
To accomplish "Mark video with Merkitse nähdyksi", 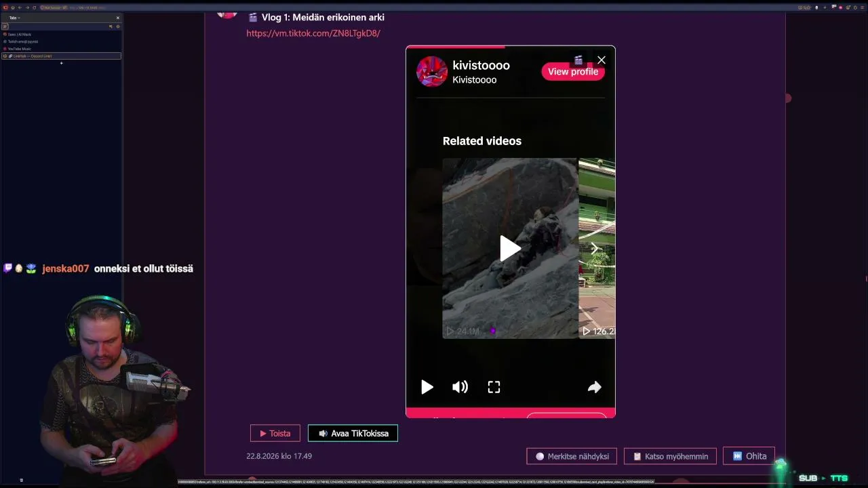I will coord(572,456).
